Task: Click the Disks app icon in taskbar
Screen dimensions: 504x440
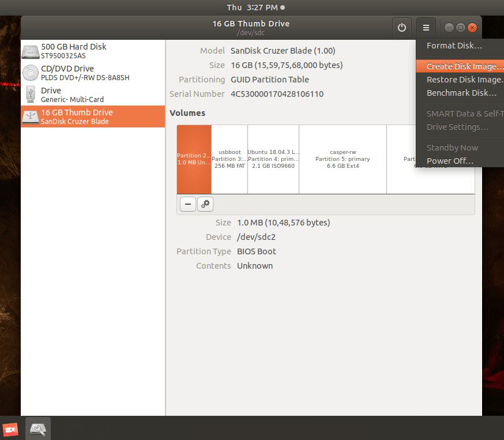Action: [x=38, y=428]
